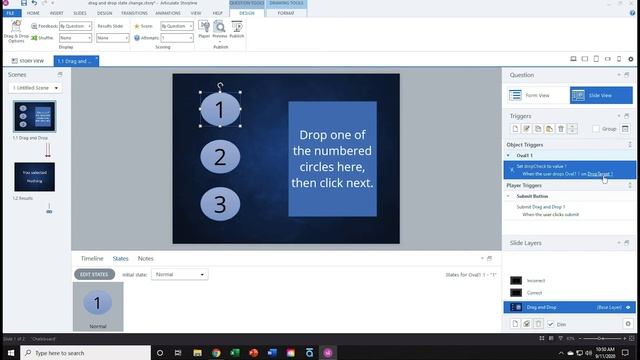640x360 pixels.
Task: Select the Correct slide layer
Action: click(569, 293)
